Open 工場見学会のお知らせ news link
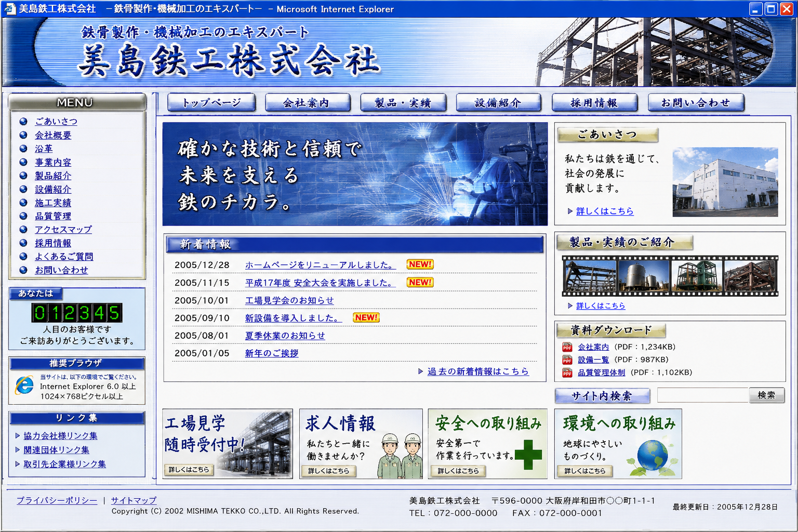The image size is (798, 532). pos(289,301)
